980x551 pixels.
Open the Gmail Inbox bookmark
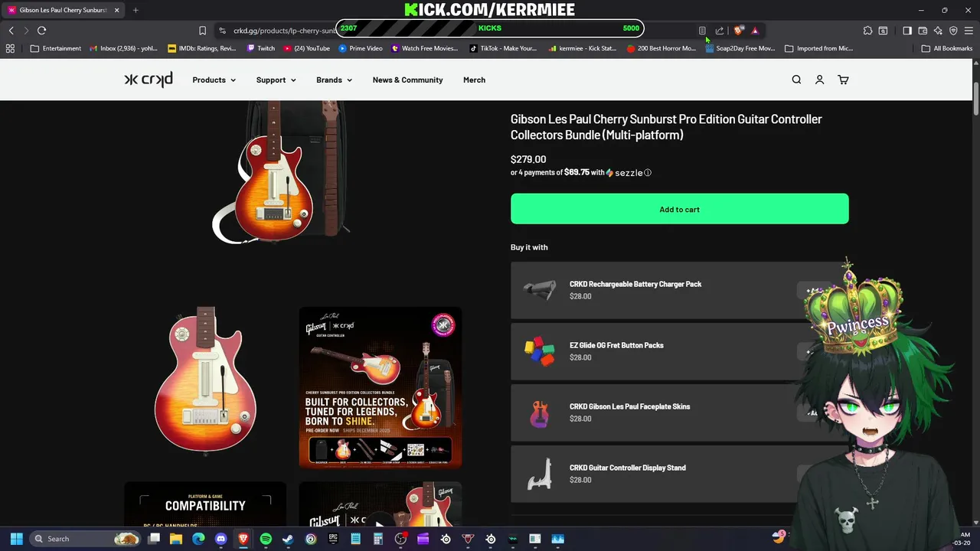tap(123, 48)
